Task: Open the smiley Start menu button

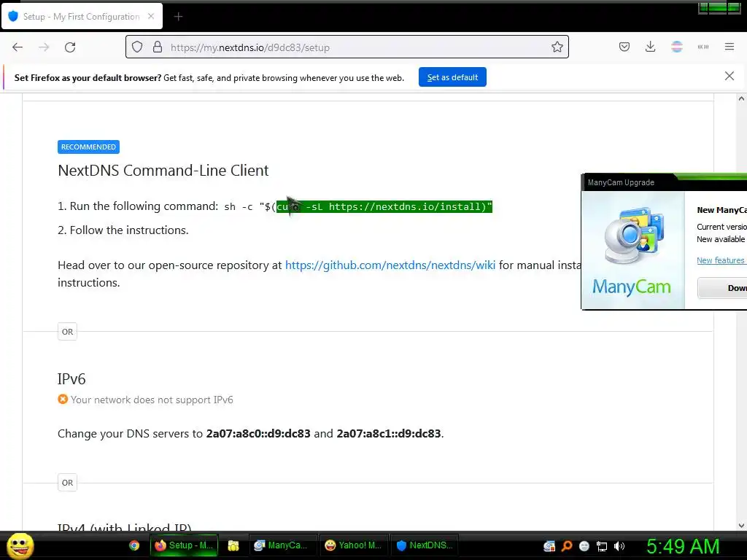Action: tap(20, 545)
